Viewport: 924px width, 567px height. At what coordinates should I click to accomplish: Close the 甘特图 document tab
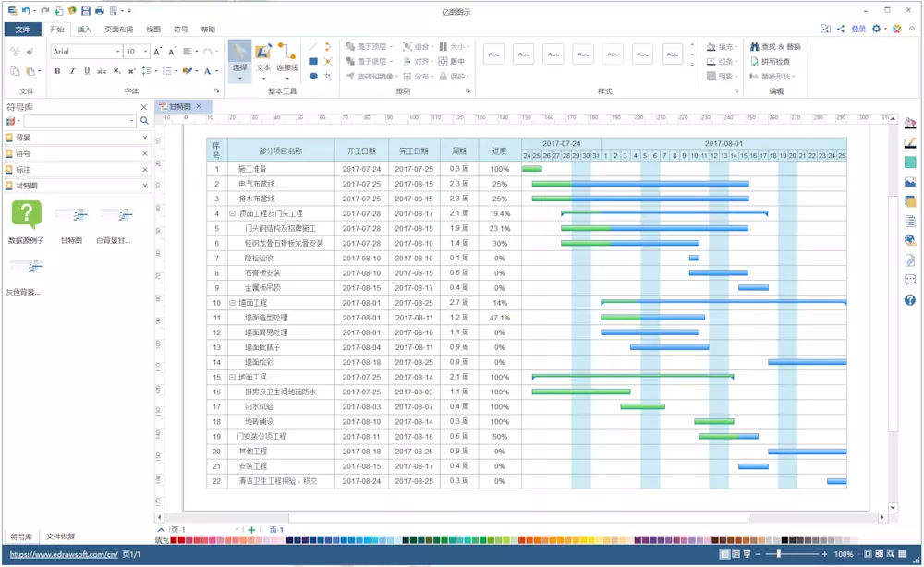click(200, 106)
